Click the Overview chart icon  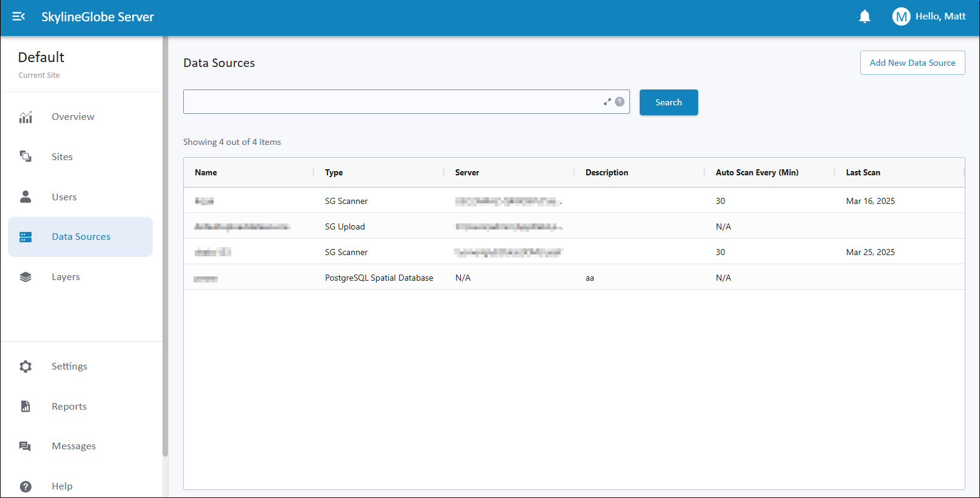[x=26, y=117]
